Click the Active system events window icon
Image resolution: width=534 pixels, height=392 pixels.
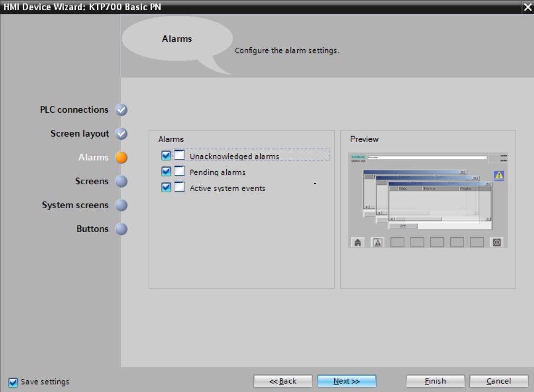pyautogui.click(x=180, y=187)
